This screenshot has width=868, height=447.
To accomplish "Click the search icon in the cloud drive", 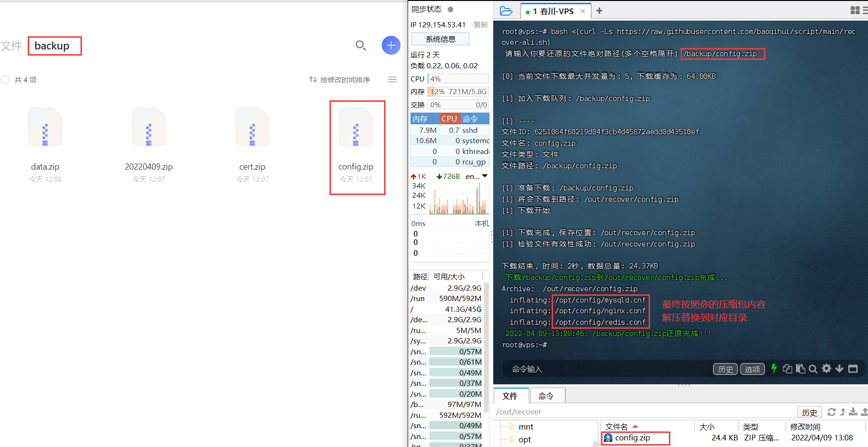I will (x=361, y=45).
